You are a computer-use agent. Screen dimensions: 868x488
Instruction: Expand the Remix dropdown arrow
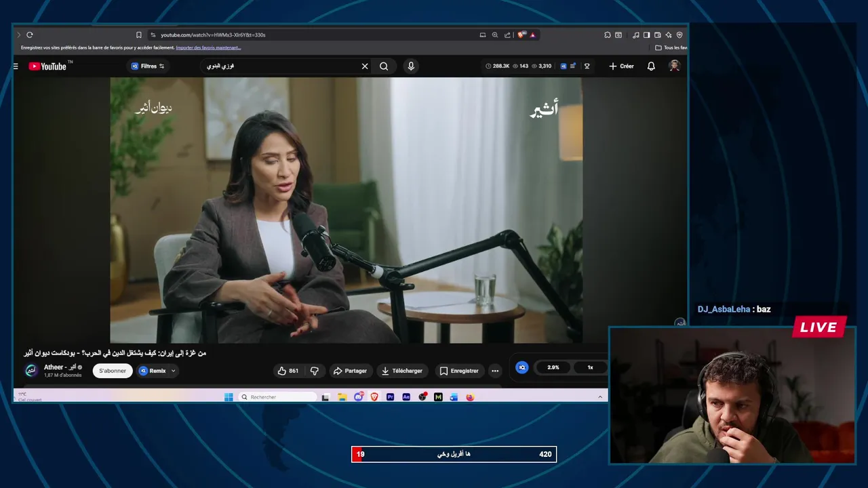[x=173, y=371]
